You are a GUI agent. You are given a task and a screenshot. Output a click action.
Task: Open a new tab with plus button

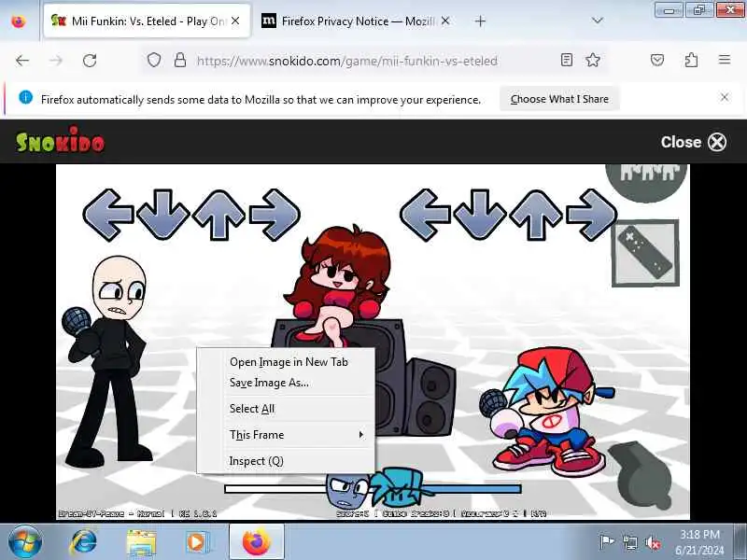click(480, 21)
